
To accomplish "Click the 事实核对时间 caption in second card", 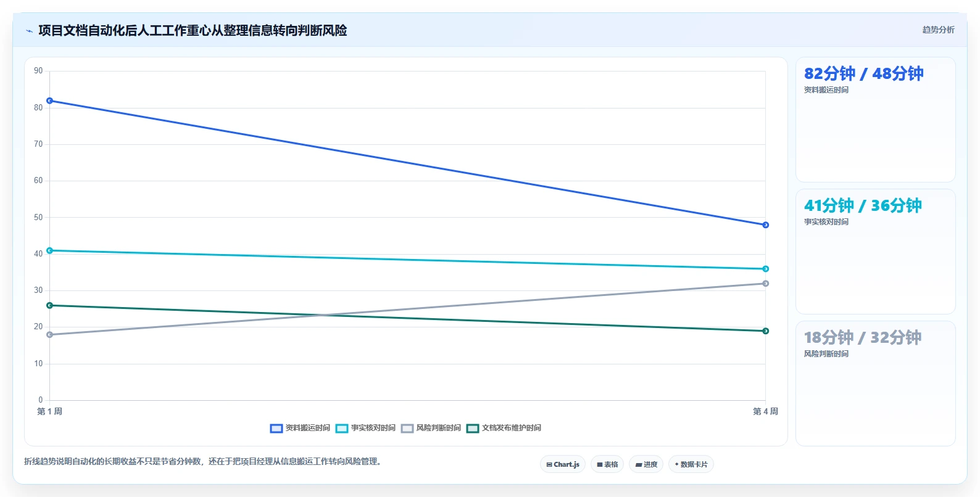I will 826,222.
